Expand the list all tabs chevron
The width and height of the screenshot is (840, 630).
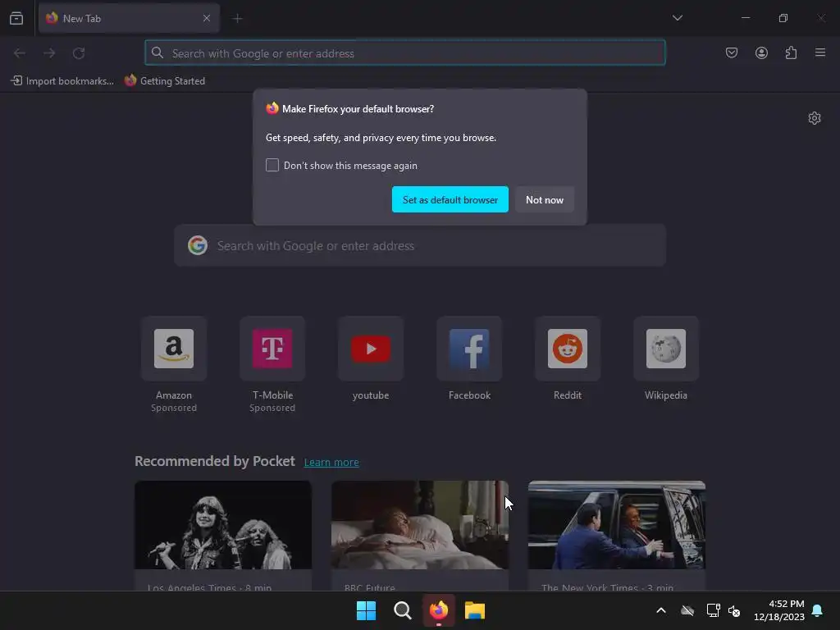pos(677,18)
